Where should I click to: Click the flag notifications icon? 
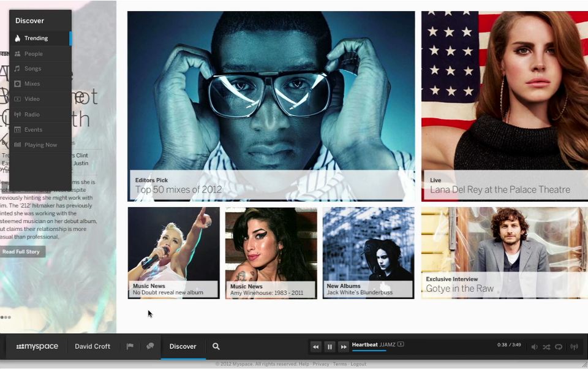pyautogui.click(x=130, y=346)
